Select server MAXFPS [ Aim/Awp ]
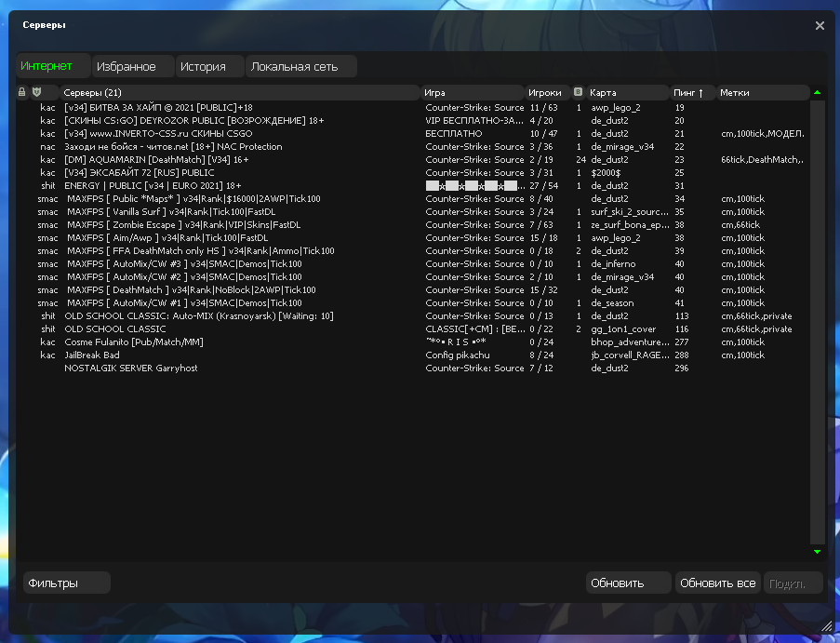 (x=412, y=238)
